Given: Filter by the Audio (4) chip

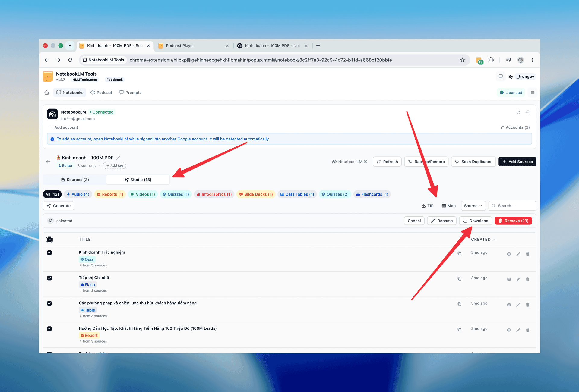Looking at the screenshot, I should (78, 194).
